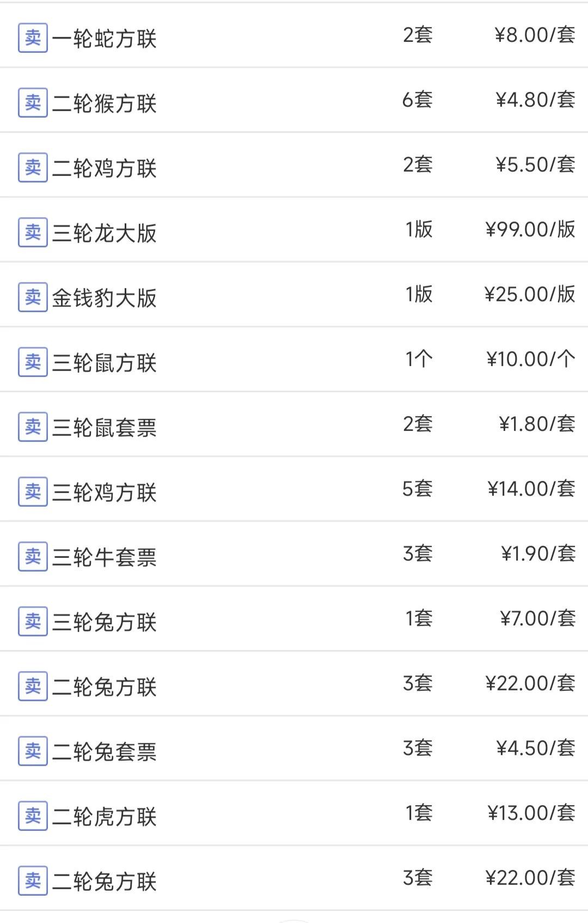Tap the 卖 icon for 二轮虎方联
This screenshot has height=923, width=588.
coord(33,816)
